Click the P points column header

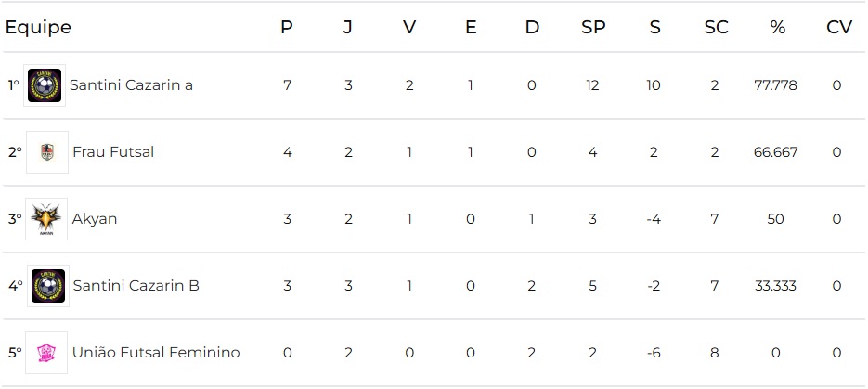(x=287, y=28)
